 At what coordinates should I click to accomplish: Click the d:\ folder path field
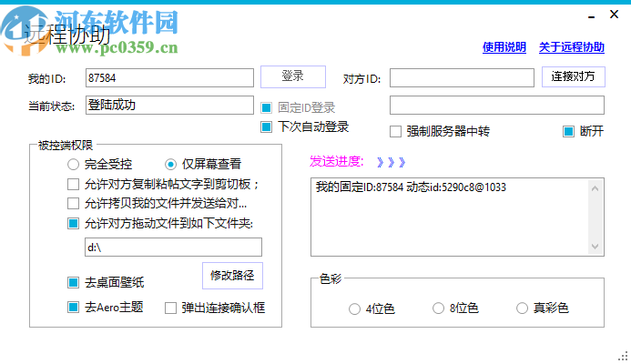point(173,247)
